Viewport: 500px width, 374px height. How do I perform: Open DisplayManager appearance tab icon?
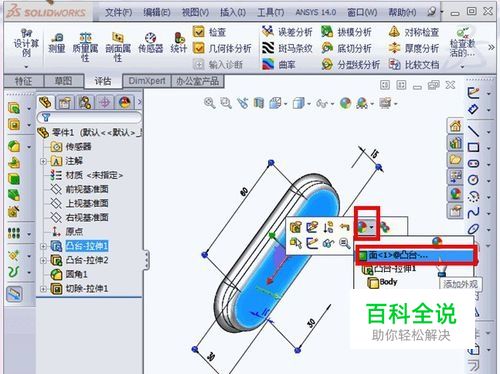(x=125, y=102)
